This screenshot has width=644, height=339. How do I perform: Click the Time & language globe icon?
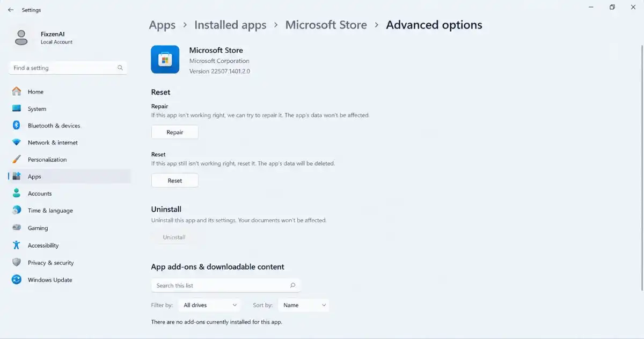17,210
